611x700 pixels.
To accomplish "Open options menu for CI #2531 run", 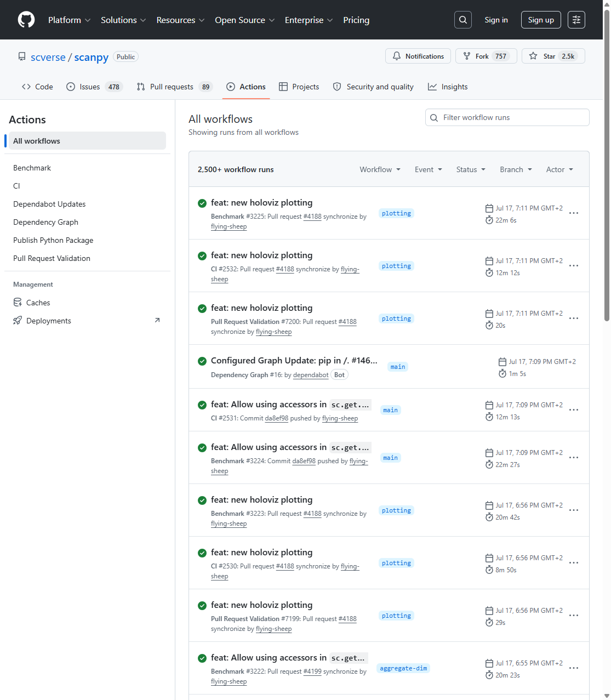I will click(x=574, y=410).
